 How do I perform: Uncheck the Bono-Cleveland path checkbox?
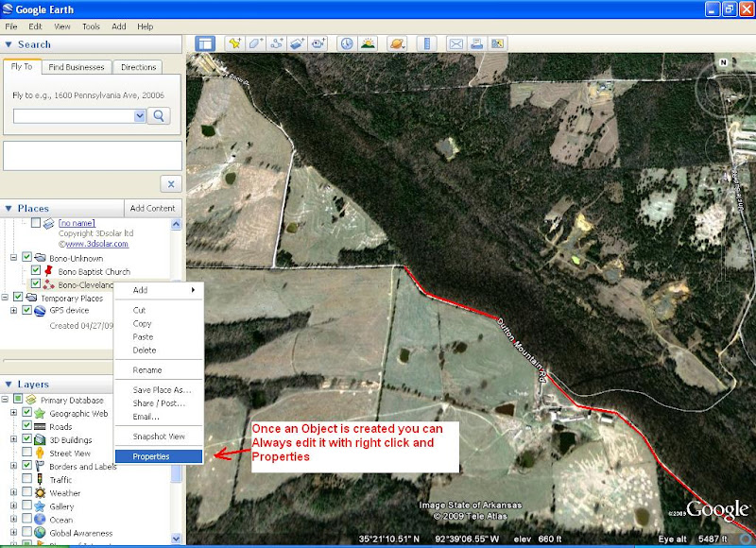tap(36, 283)
